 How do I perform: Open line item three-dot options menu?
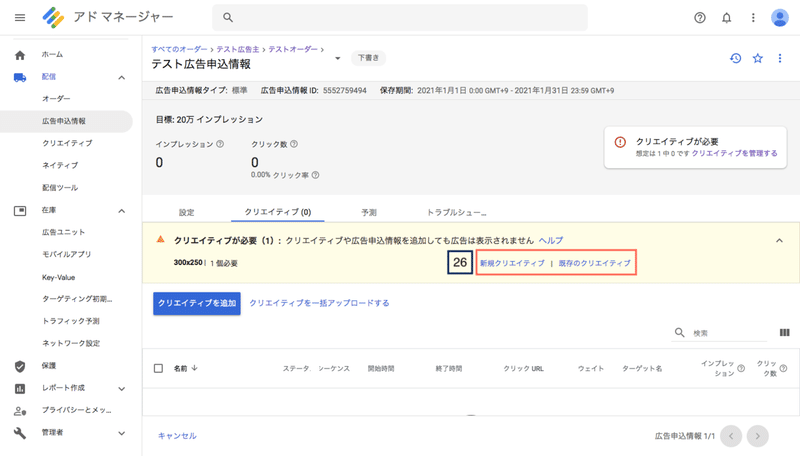tap(780, 58)
